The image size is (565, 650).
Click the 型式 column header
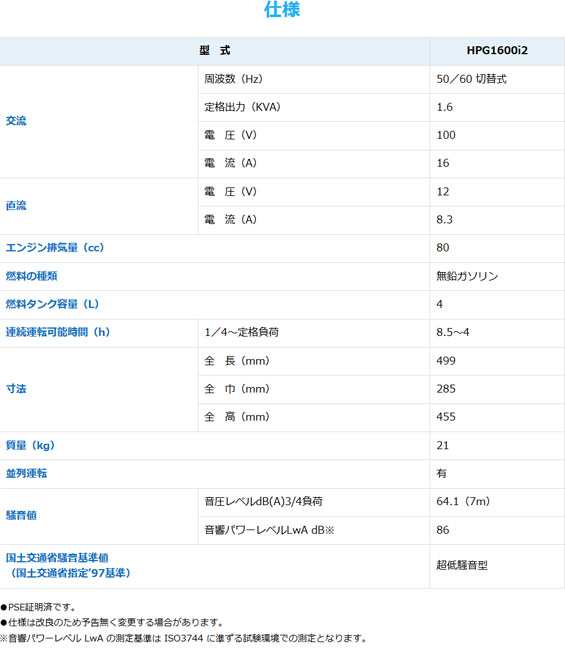click(x=214, y=51)
